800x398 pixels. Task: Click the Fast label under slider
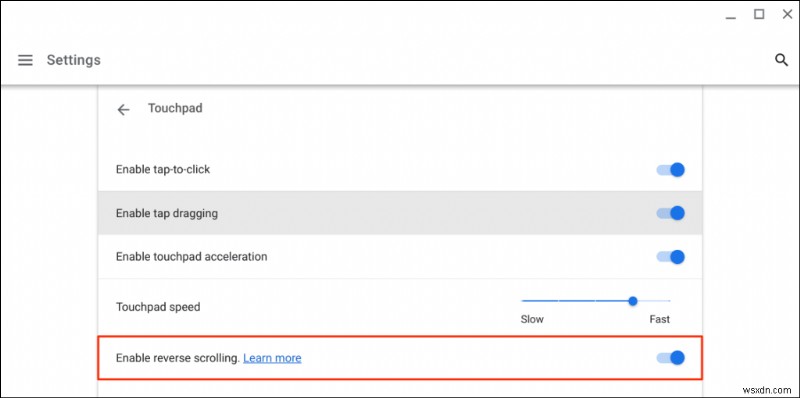pos(659,319)
